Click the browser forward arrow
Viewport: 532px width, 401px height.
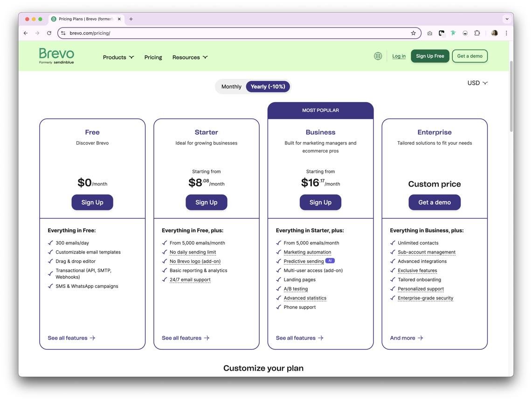tap(37, 33)
